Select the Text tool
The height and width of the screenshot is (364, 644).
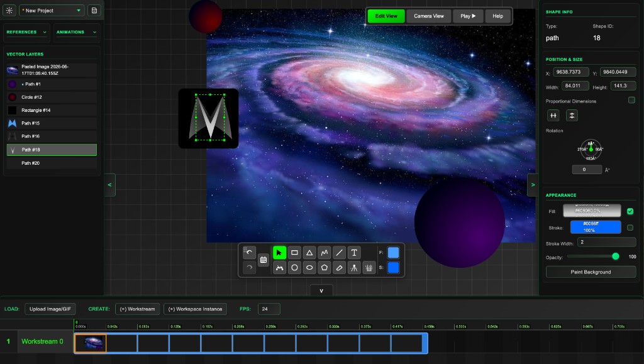[354, 252]
